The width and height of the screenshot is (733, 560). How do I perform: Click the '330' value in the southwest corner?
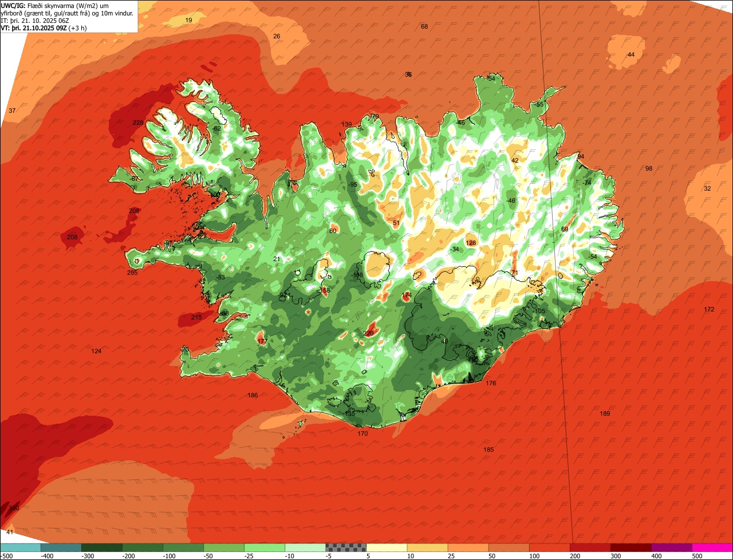[14, 508]
